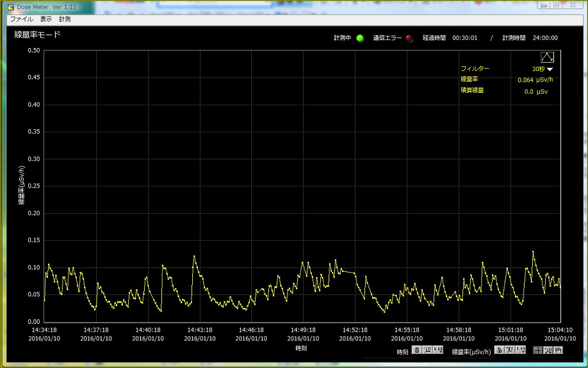588x368 pixels.
Task: Expand the フィルター 30秒 dropdown arrow
Action: (550, 69)
